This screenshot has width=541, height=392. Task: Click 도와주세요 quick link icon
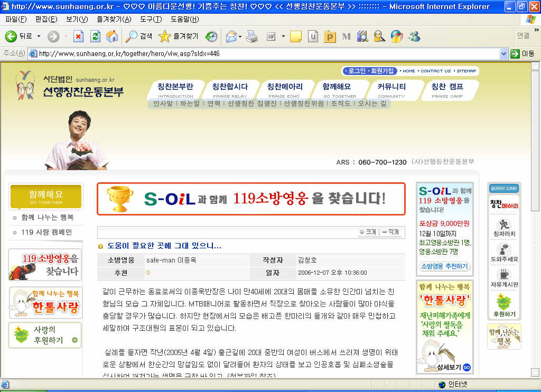point(504,253)
